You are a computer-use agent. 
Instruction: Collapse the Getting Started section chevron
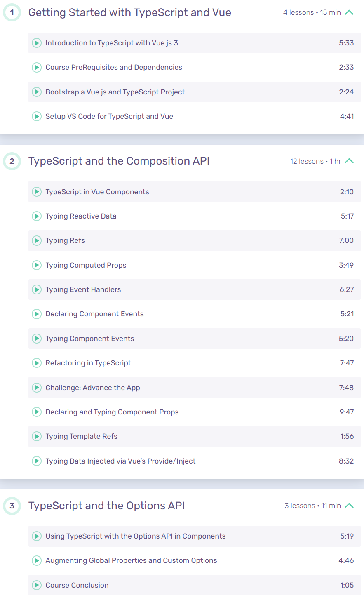pyautogui.click(x=349, y=12)
